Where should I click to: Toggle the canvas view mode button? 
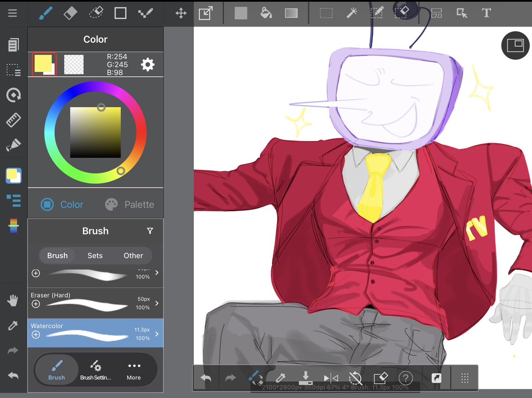pos(516,45)
